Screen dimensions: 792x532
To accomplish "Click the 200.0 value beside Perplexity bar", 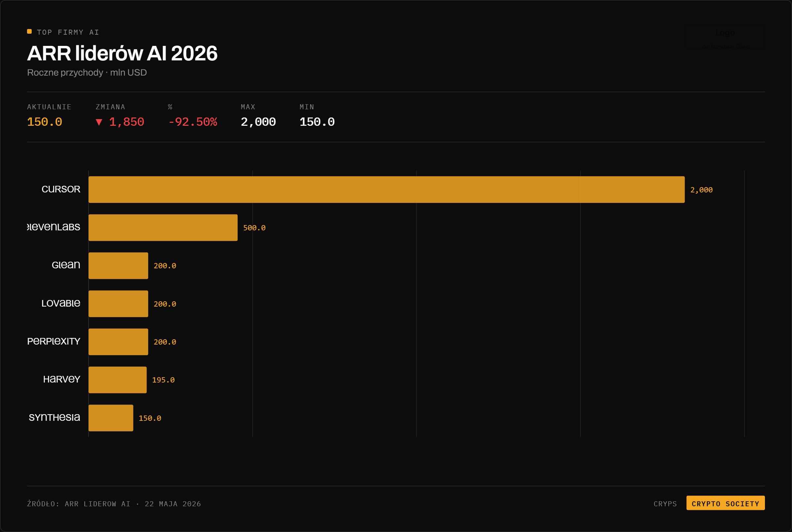I will [165, 342].
